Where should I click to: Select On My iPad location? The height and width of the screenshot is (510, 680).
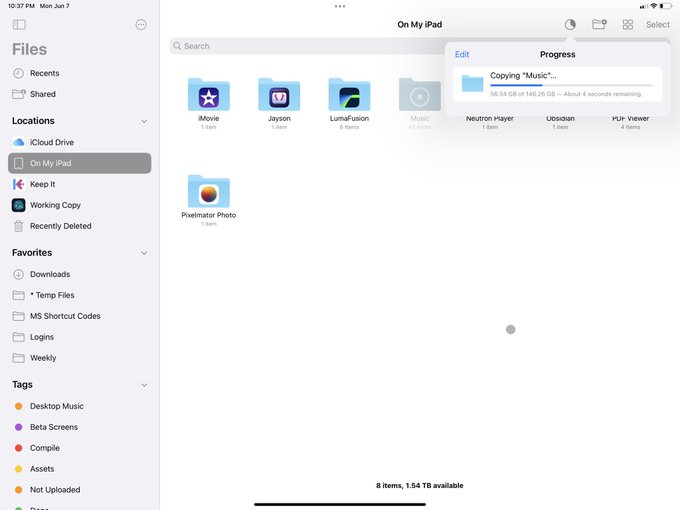pyautogui.click(x=80, y=163)
